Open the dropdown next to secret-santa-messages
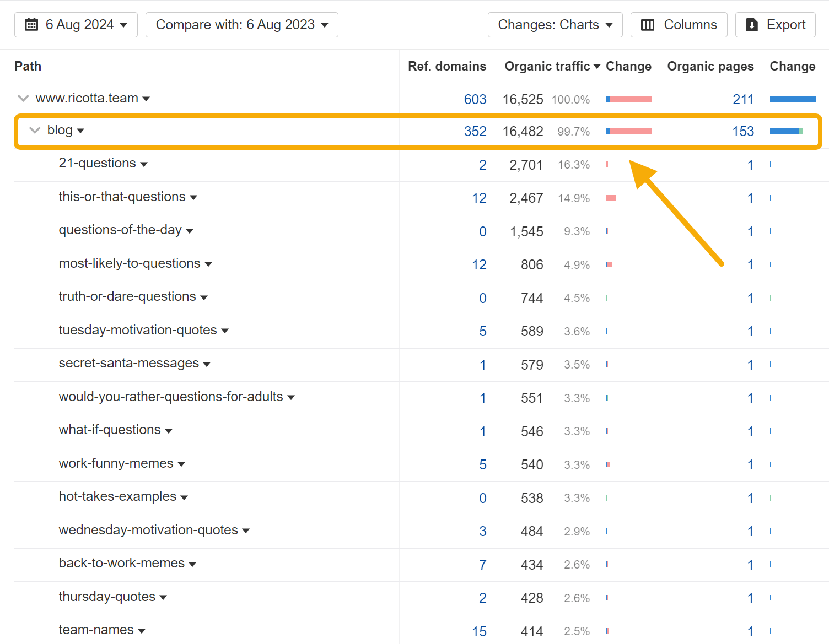This screenshot has width=829, height=644. pos(207,364)
